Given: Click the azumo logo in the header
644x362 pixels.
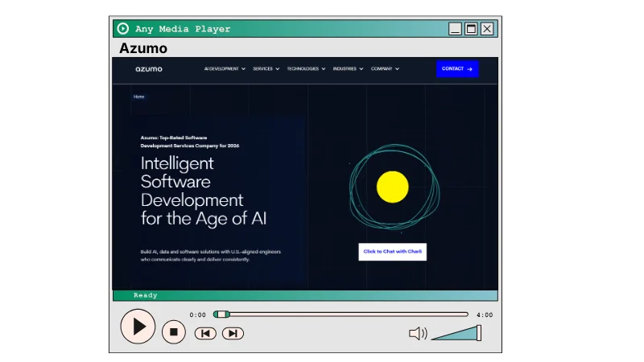Looking at the screenshot, I should tap(149, 69).
